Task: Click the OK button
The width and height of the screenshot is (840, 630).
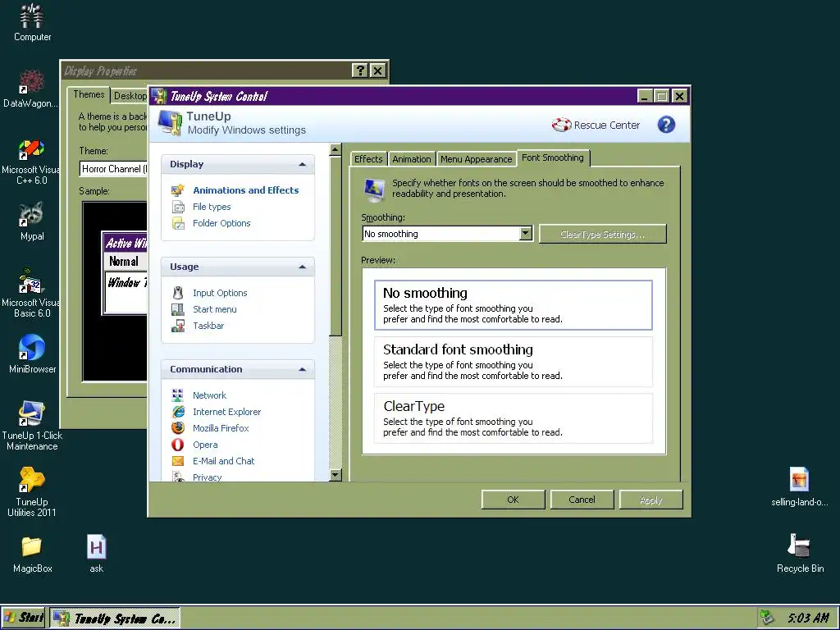Action: [x=513, y=500]
